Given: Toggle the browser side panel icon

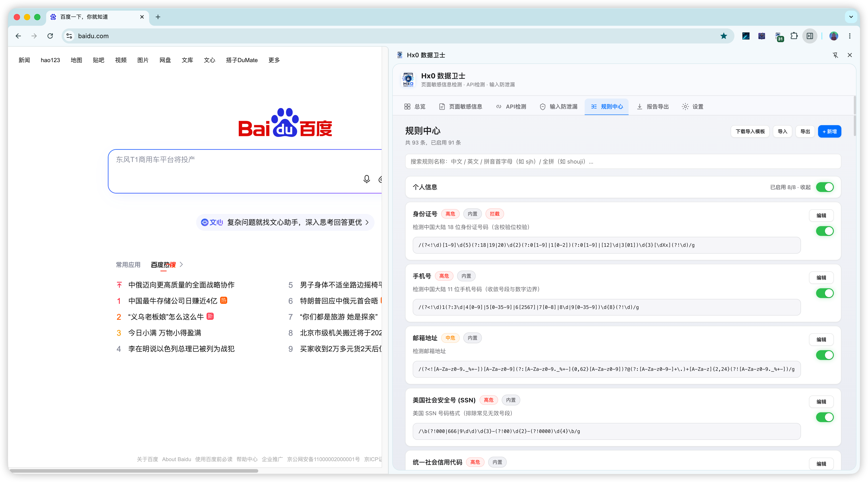Looking at the screenshot, I should point(810,36).
